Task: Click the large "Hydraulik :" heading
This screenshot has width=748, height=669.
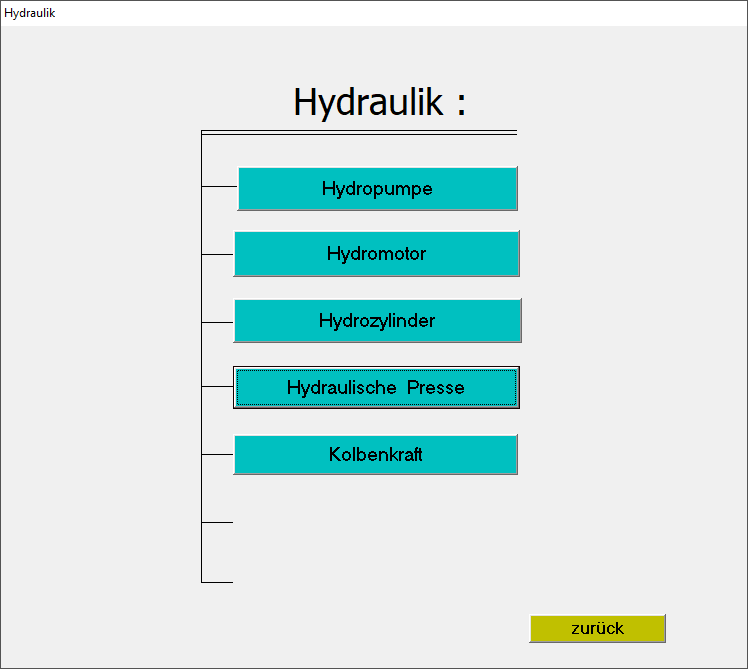Action: tap(379, 102)
